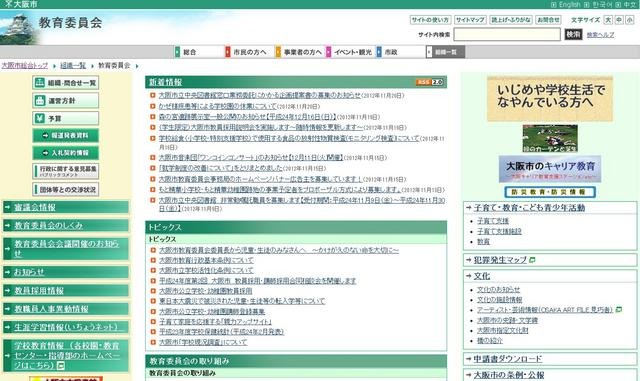Screen dimensions: 640x381
Task: Open the 文化のお知らせ link
Action: point(498,290)
